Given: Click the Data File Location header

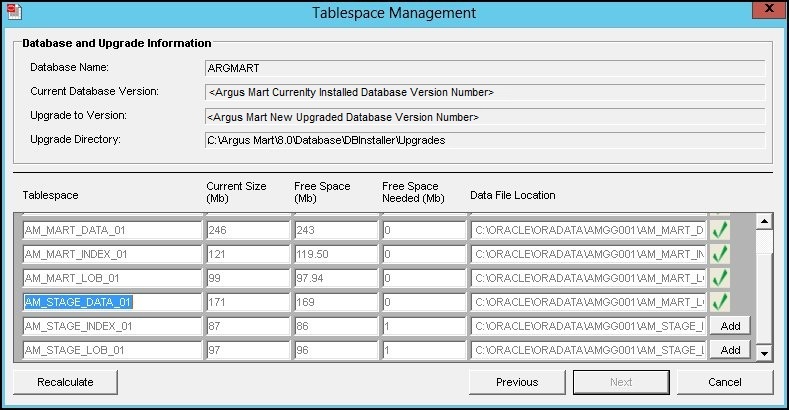Looking at the screenshot, I should [512, 195].
